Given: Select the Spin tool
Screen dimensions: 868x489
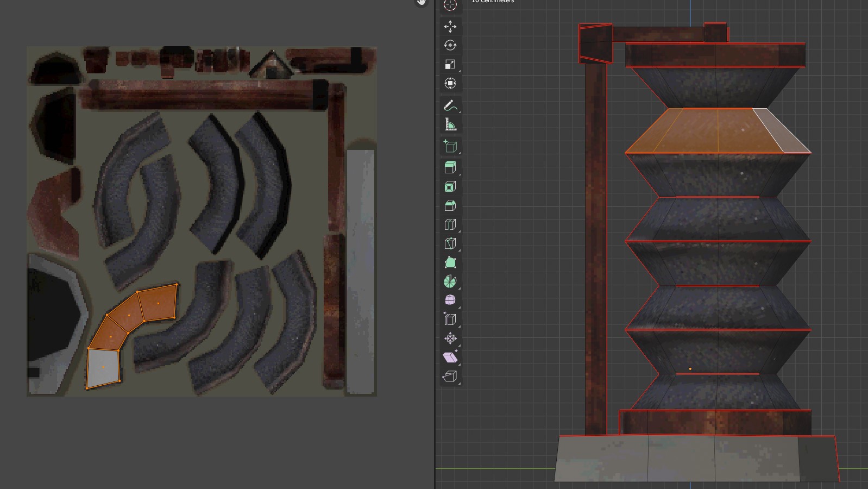Looking at the screenshot, I should (450, 281).
